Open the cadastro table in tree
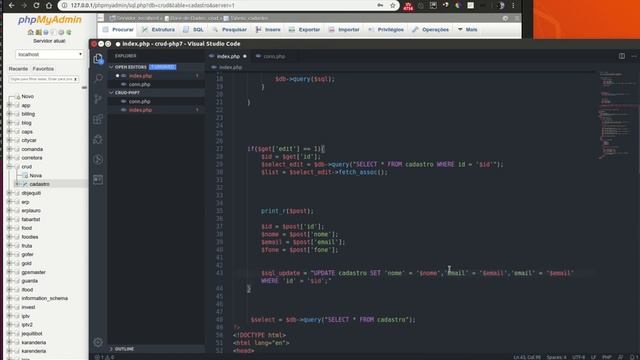The height and width of the screenshot is (360, 640). click(40, 184)
